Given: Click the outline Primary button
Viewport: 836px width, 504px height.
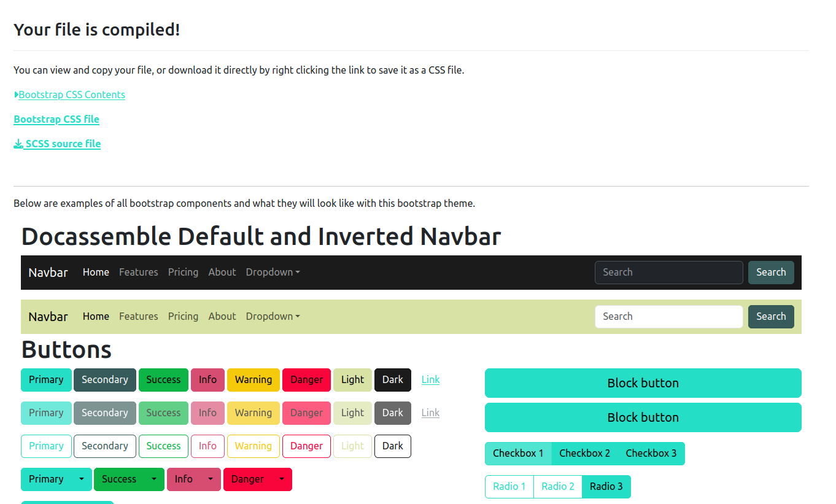Looking at the screenshot, I should pyautogui.click(x=46, y=446).
